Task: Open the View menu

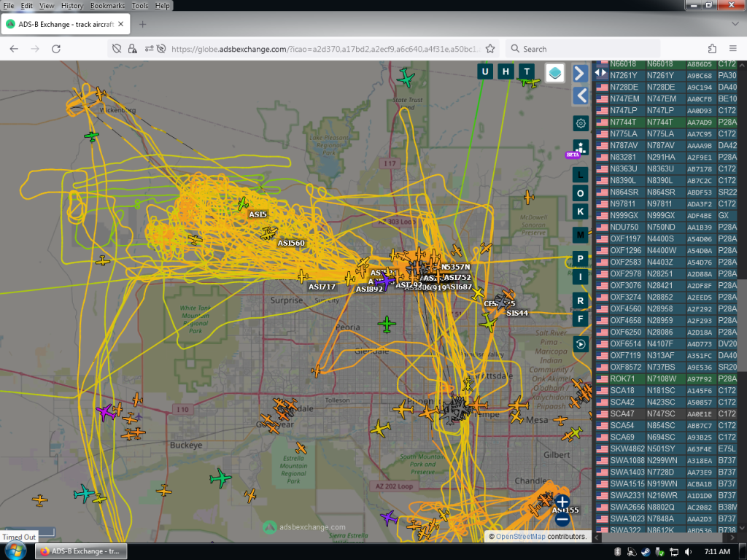Action: (x=47, y=6)
